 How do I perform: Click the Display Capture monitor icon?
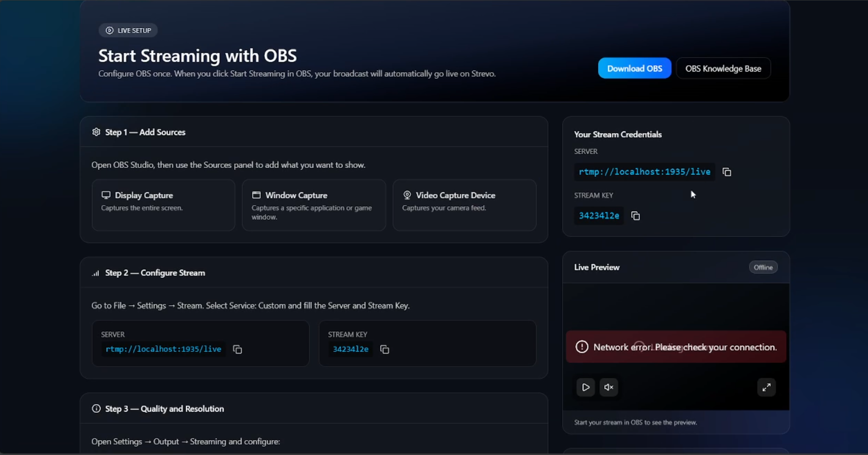106,195
